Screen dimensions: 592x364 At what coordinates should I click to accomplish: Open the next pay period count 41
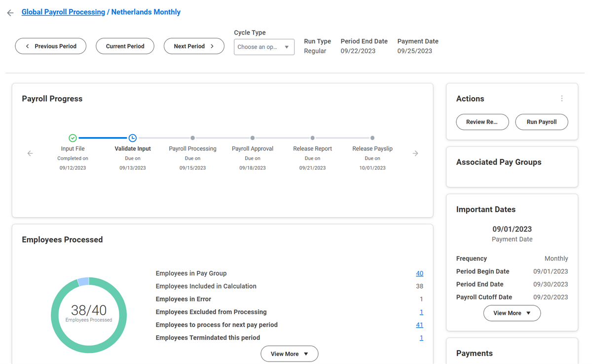click(419, 325)
